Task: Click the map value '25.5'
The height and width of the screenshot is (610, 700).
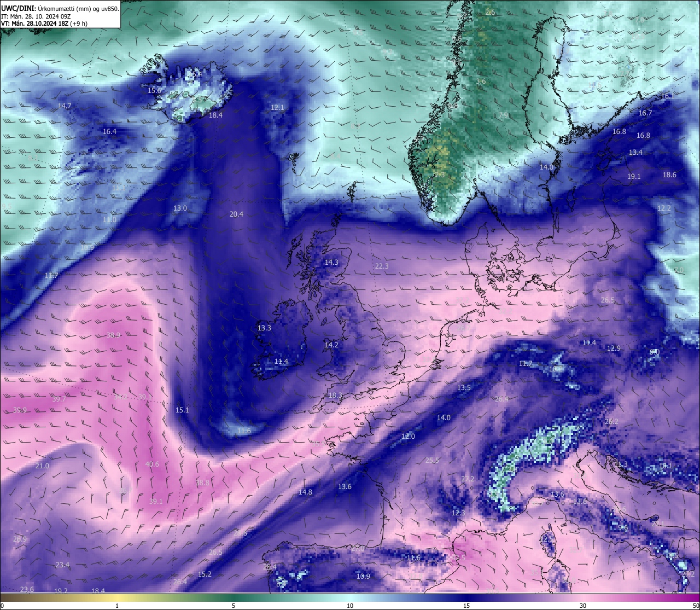Action: pos(432,461)
